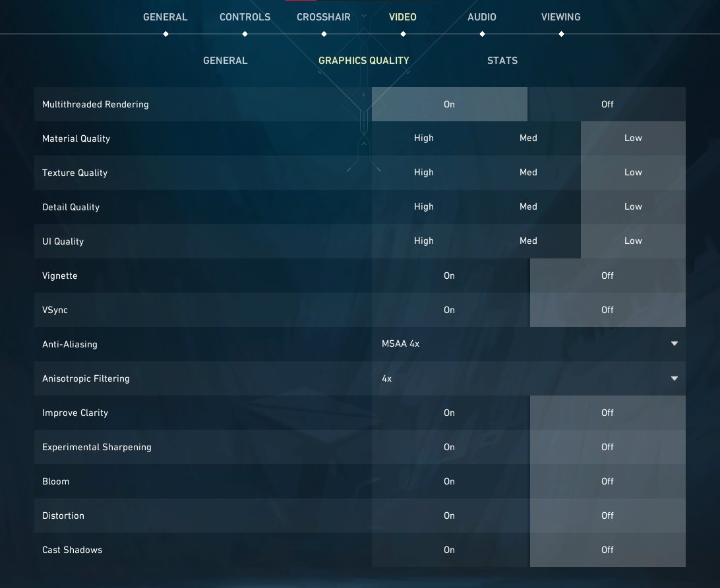720x588 pixels.
Task: Set Texture Quality to Med
Action: [x=529, y=173]
